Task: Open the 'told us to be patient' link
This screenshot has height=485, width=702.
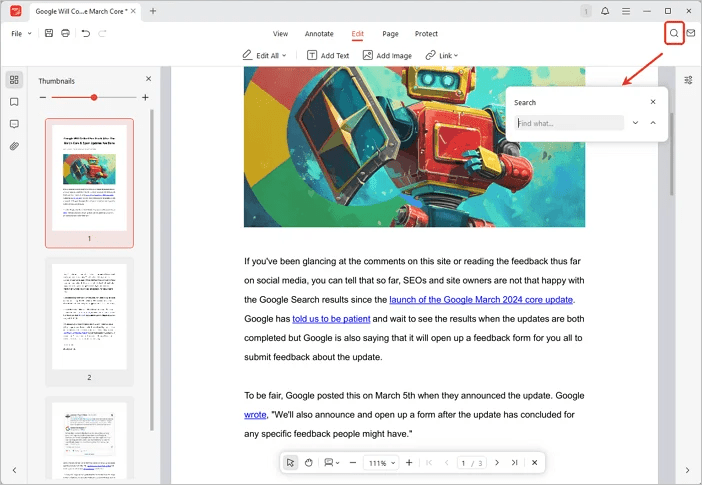Action: coord(331,319)
